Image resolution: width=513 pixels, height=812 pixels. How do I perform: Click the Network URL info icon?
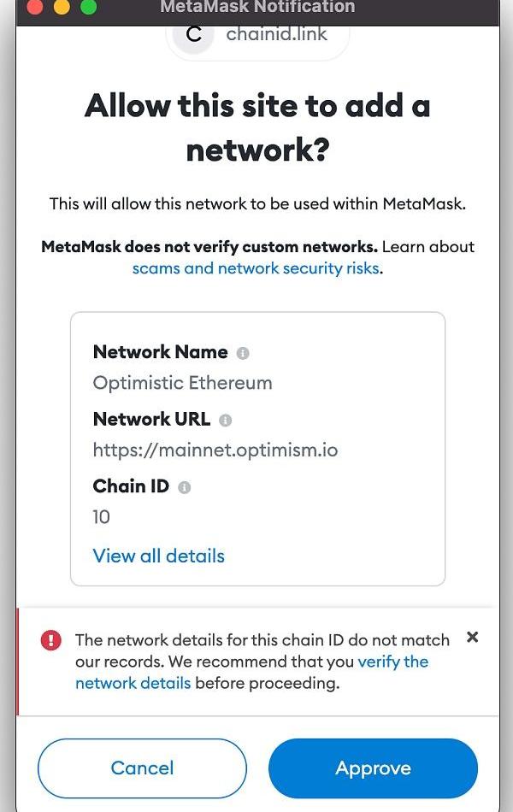226,421
